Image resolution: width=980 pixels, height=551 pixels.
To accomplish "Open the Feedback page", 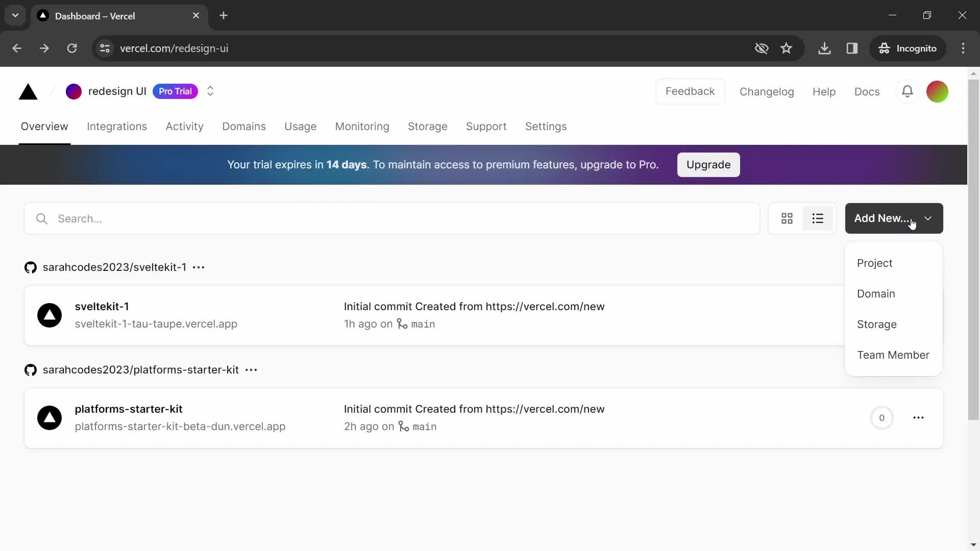I will tap(690, 91).
